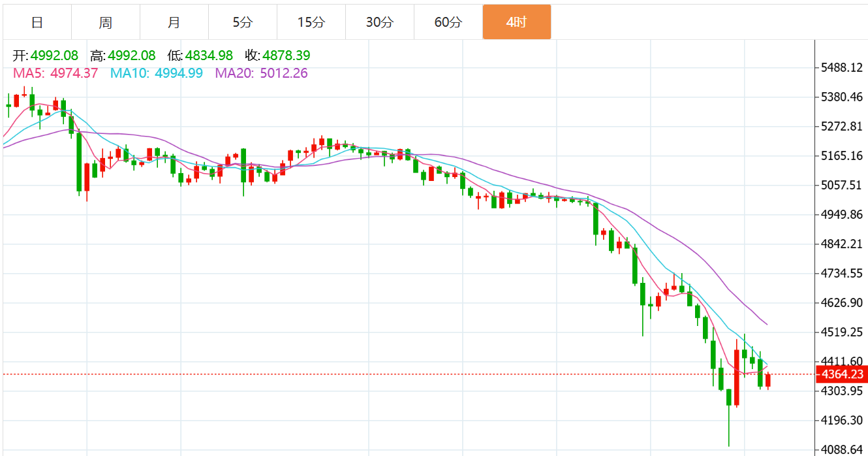Click the 5488.12 label on the price axis

(841, 68)
